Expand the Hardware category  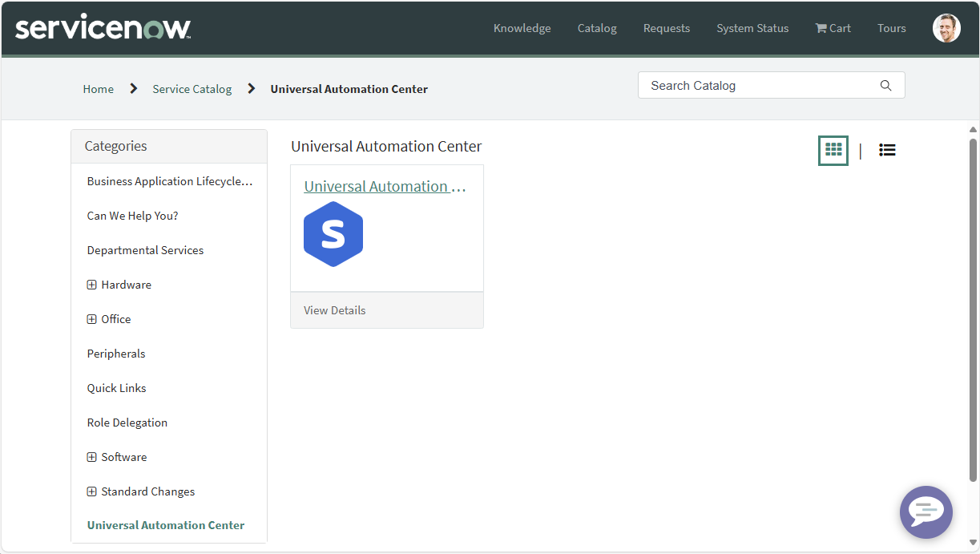91,285
